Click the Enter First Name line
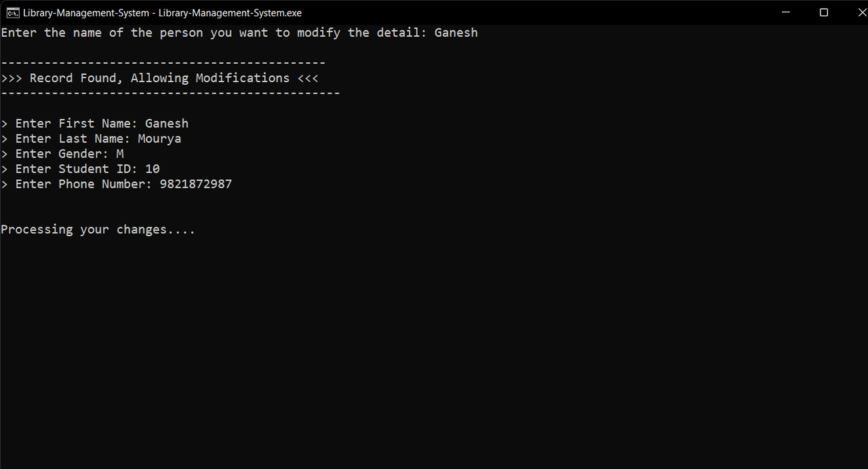Image resolution: width=868 pixels, height=469 pixels. (x=95, y=124)
